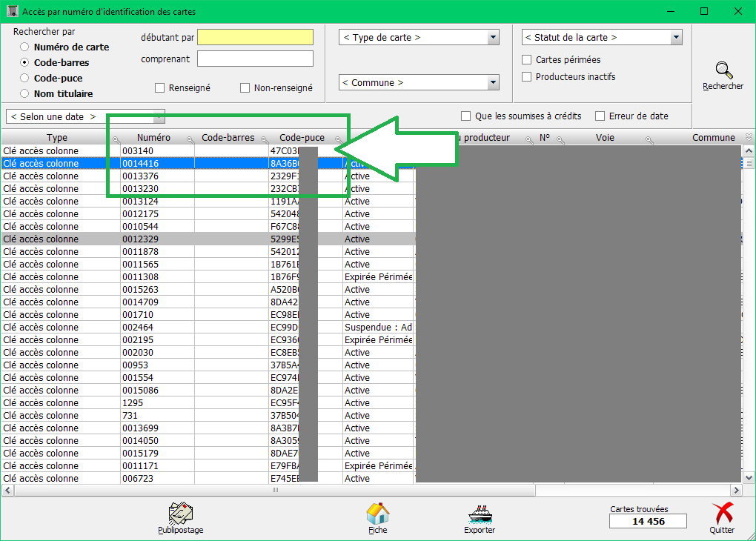
Task: Select the Numéro de carte radio option
Action: coord(25,47)
